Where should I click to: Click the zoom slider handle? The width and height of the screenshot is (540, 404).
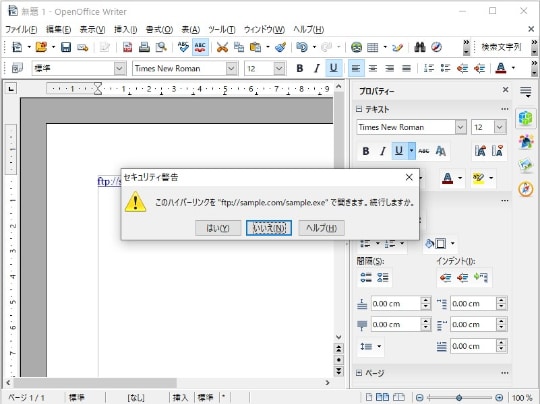tap(459, 398)
